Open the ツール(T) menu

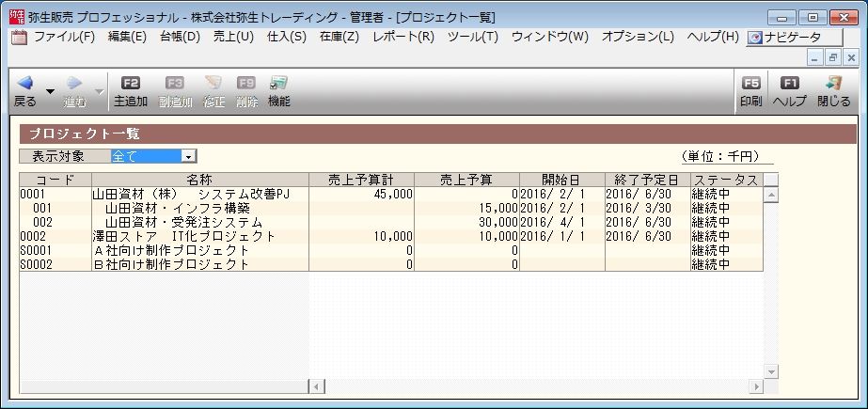[x=472, y=37]
